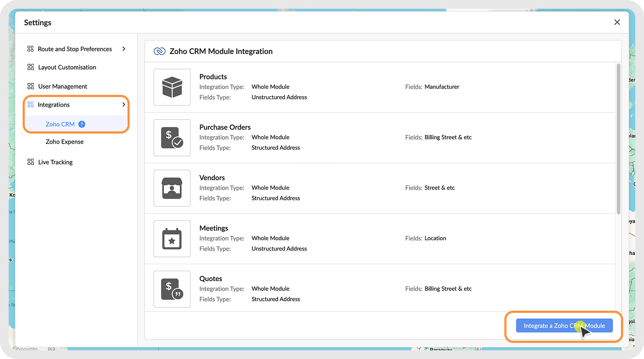Open Live Tracking settings
Viewport: 644px width, 359px height.
(x=55, y=162)
